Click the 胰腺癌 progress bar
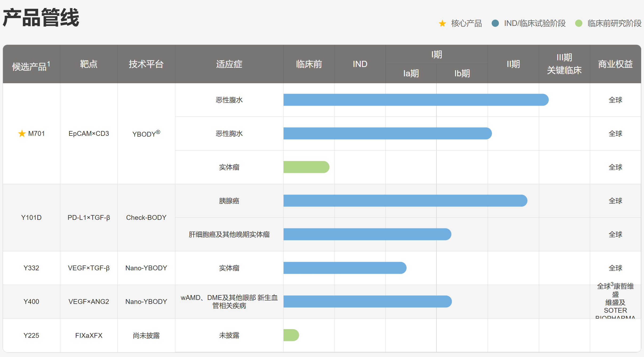 click(x=405, y=201)
